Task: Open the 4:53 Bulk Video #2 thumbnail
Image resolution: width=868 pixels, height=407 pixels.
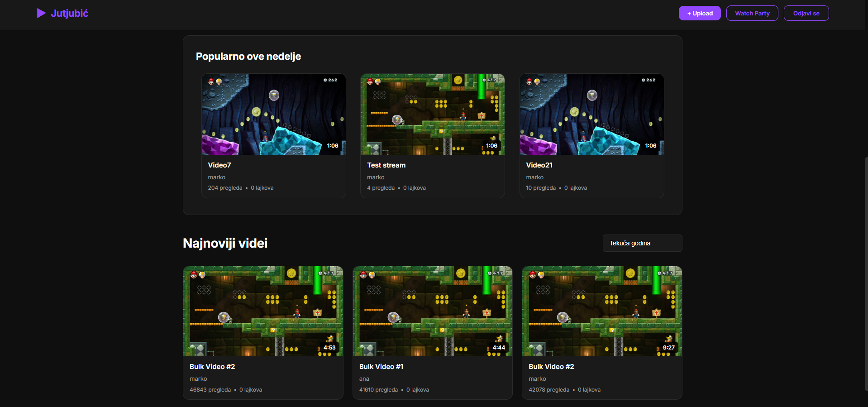Action: coord(263,311)
